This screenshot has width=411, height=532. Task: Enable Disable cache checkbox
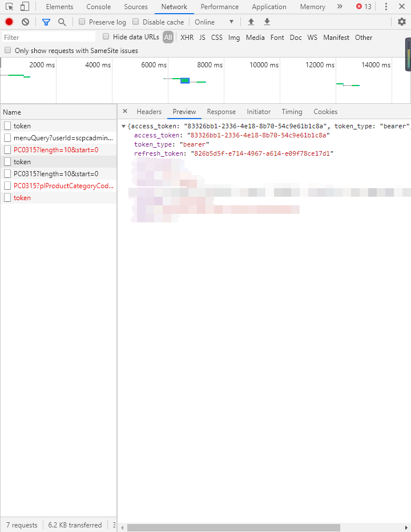(135, 22)
